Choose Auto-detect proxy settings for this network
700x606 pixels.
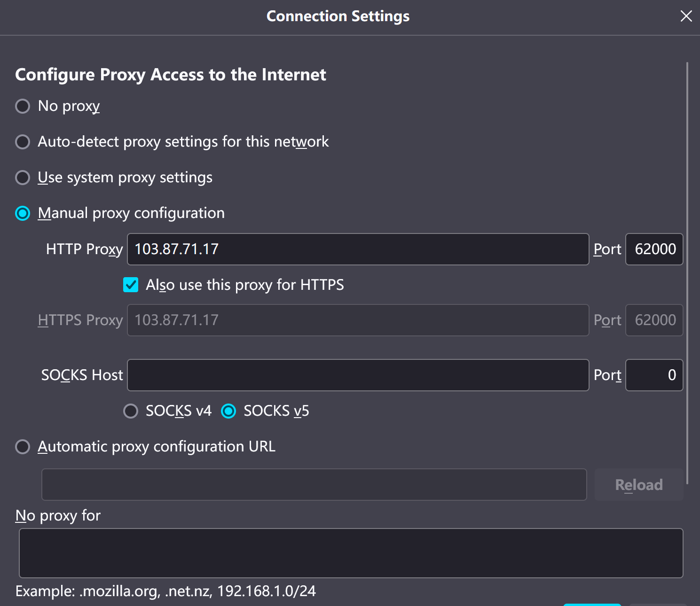point(23,142)
